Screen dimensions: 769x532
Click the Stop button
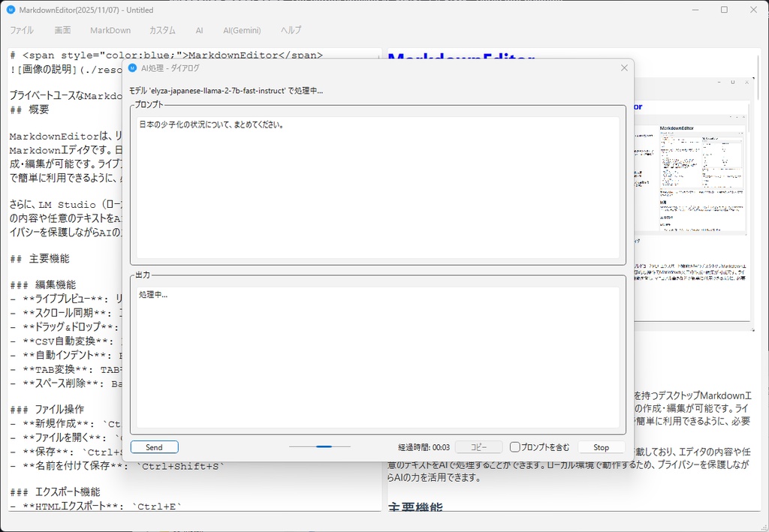[x=602, y=447]
